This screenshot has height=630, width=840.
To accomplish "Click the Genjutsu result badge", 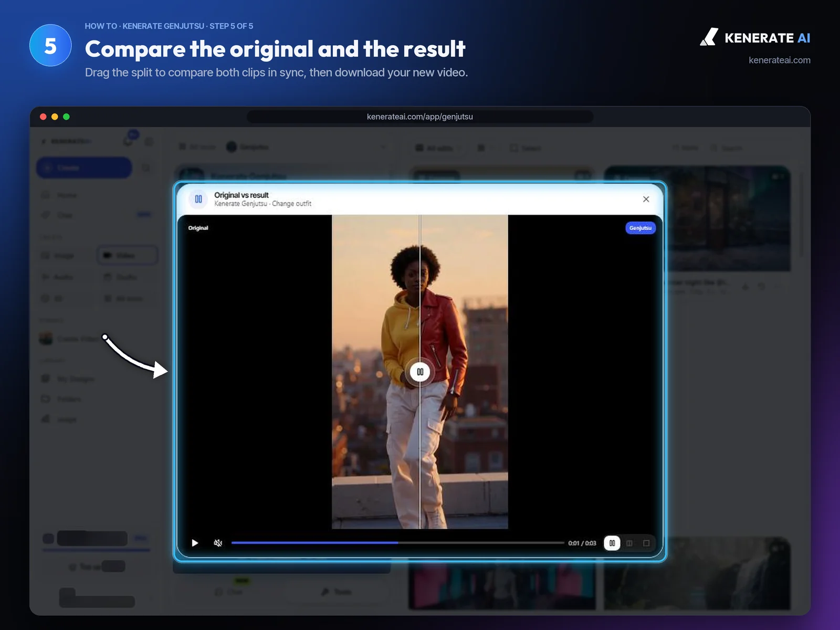I will point(640,228).
